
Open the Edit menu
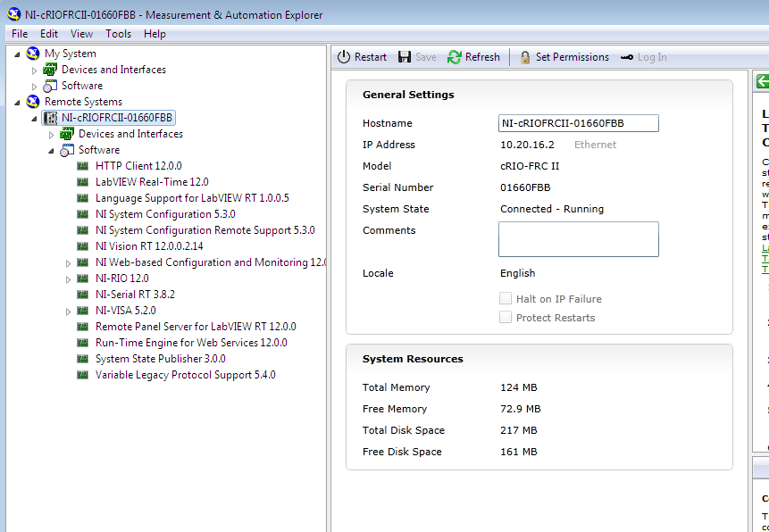pos(49,34)
